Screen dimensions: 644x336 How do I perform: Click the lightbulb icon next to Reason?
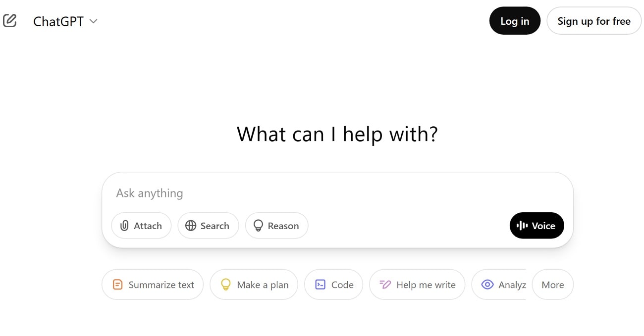[258, 226]
